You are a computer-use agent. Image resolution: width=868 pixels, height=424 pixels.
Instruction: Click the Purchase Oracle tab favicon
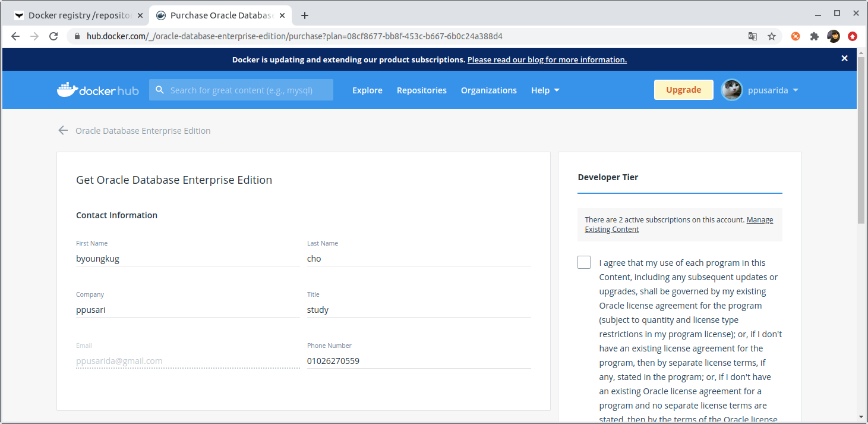(x=161, y=15)
